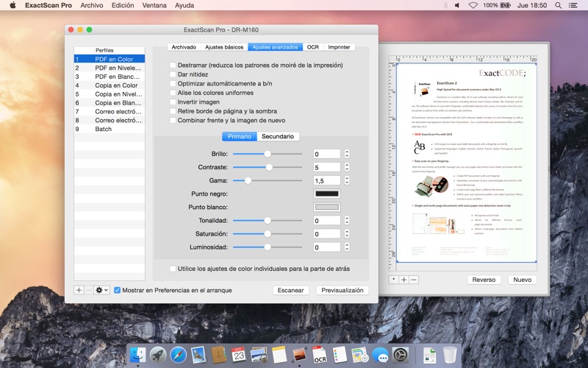Click volume speaker icon in menu bar
This screenshot has width=588, height=368.
click(457, 5)
